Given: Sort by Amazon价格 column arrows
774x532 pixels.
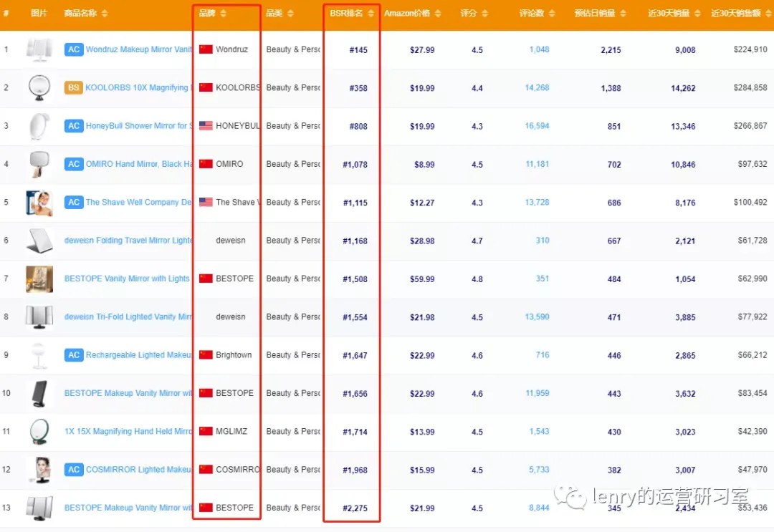Looking at the screenshot, I should 438,14.
